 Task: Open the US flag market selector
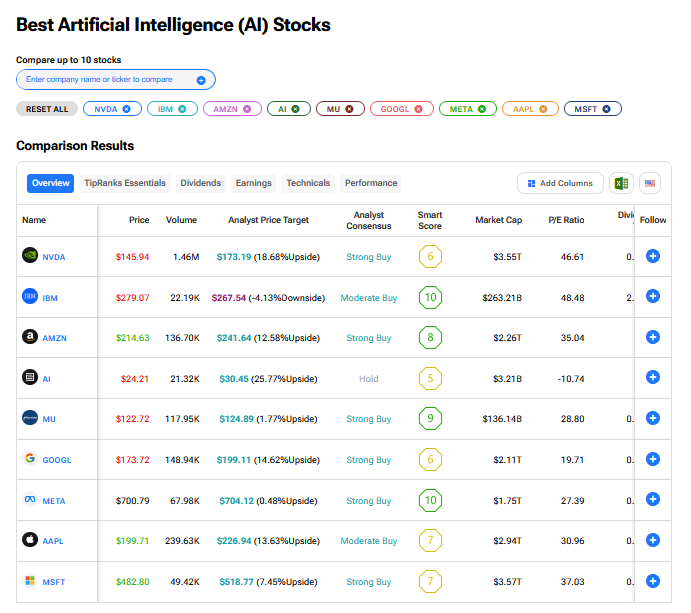(650, 183)
